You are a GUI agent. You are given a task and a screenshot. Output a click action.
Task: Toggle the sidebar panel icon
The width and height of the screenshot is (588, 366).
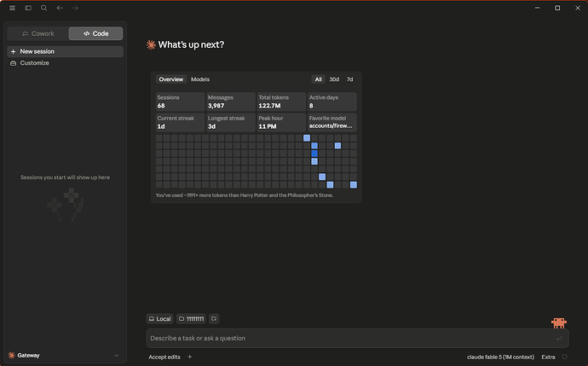[28, 8]
